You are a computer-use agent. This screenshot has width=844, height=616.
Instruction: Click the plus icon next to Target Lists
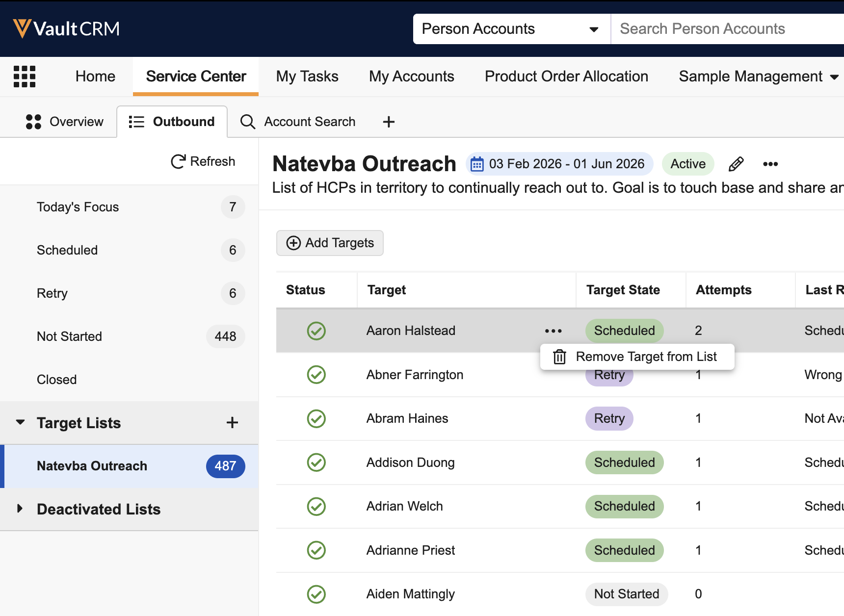tap(232, 423)
